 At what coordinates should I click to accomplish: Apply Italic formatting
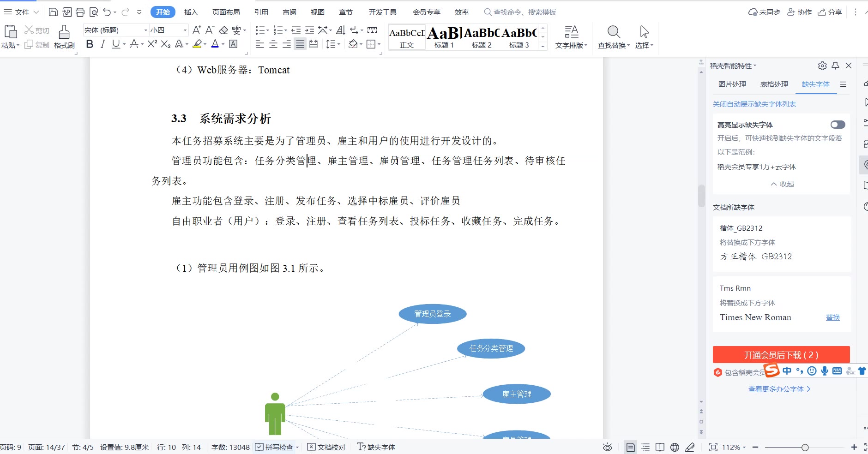pyautogui.click(x=102, y=44)
